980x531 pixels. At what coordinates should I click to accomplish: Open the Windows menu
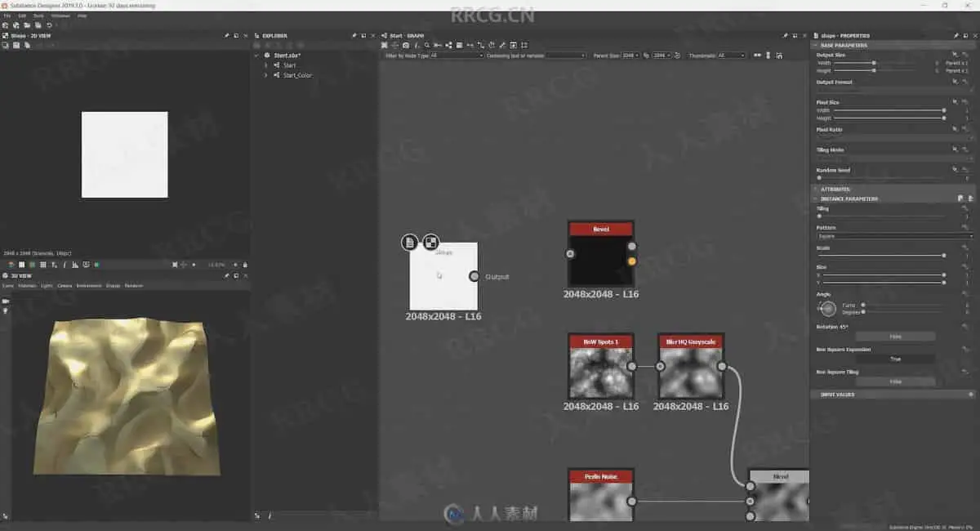click(60, 16)
